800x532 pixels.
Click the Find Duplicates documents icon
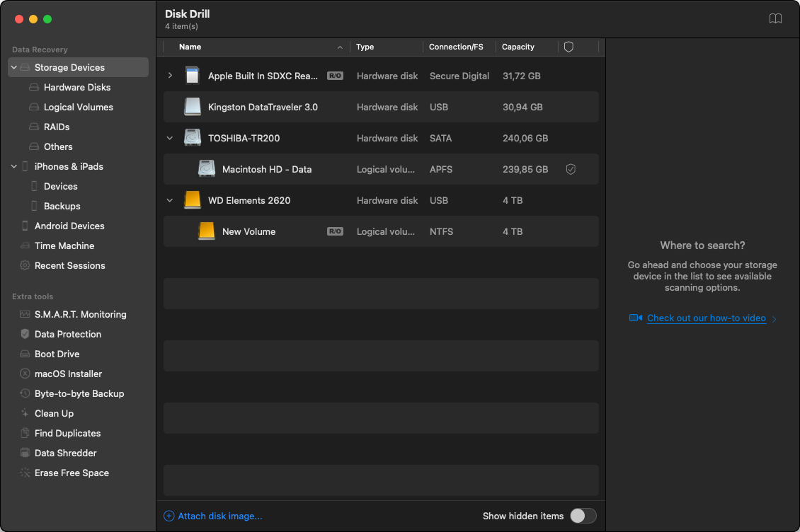(x=25, y=433)
